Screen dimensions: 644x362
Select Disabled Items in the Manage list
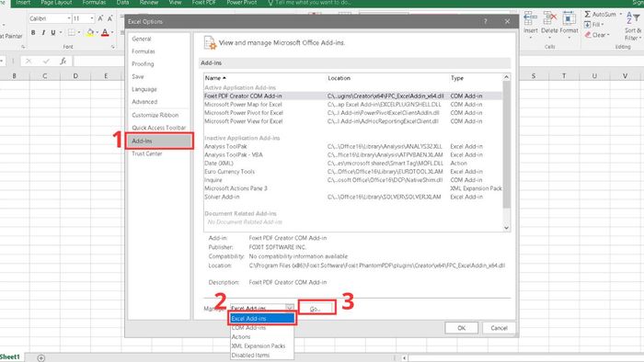pos(262,355)
